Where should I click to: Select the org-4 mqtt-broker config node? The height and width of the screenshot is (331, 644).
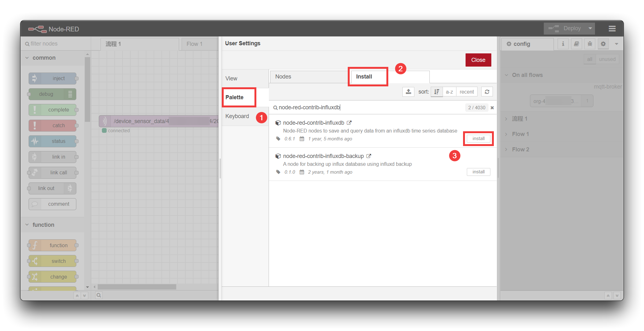click(561, 101)
